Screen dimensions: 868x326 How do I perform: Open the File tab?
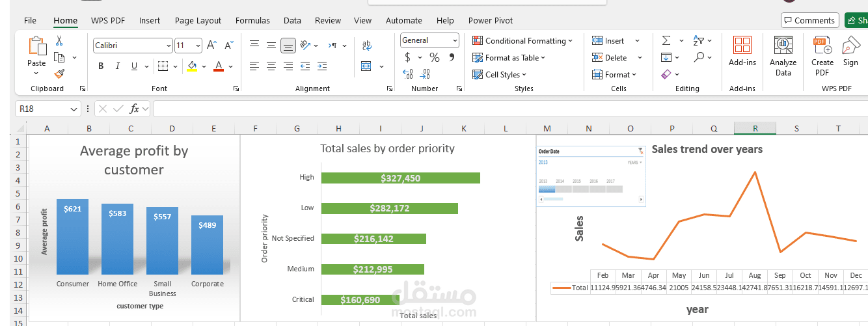(x=30, y=20)
